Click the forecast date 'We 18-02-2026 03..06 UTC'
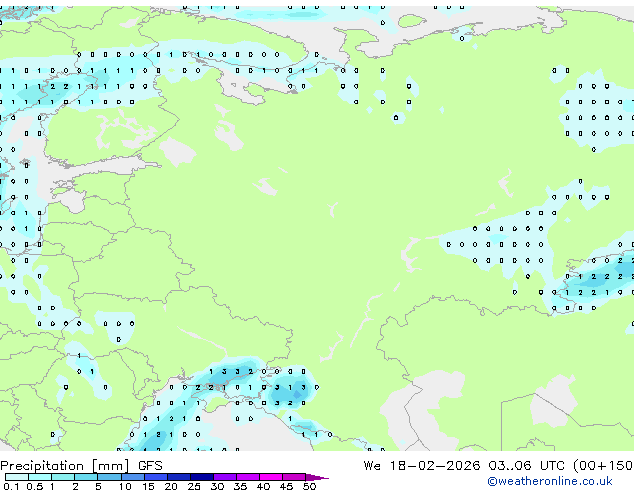Image resolution: width=634 pixels, height=490 pixels. click(x=463, y=466)
